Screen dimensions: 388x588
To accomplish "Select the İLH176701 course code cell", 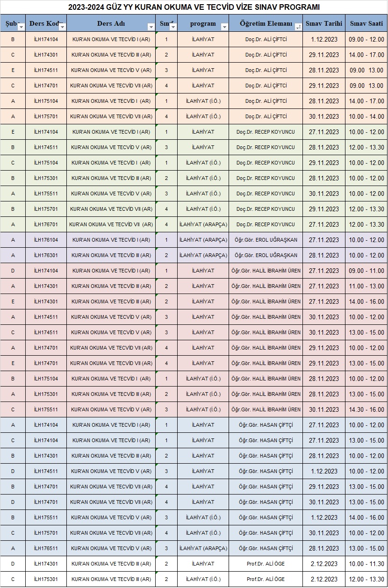I will (x=46, y=224).
